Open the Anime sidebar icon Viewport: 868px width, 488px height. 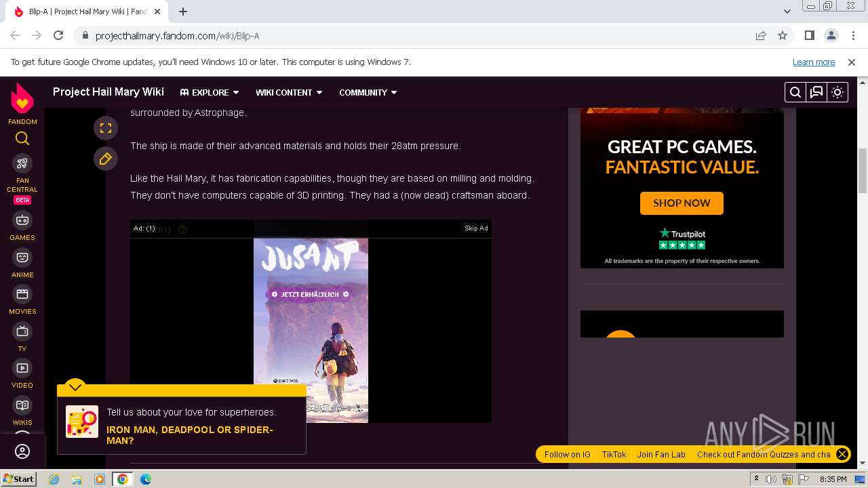click(22, 258)
